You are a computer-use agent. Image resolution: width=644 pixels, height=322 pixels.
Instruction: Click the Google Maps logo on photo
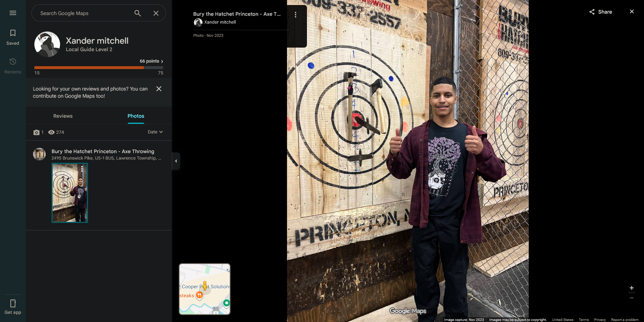[x=408, y=311]
